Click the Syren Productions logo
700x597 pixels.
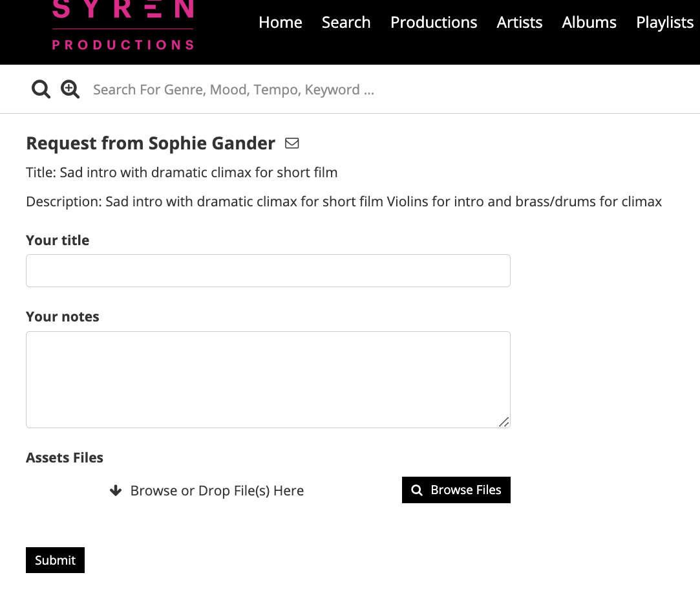coord(123,26)
